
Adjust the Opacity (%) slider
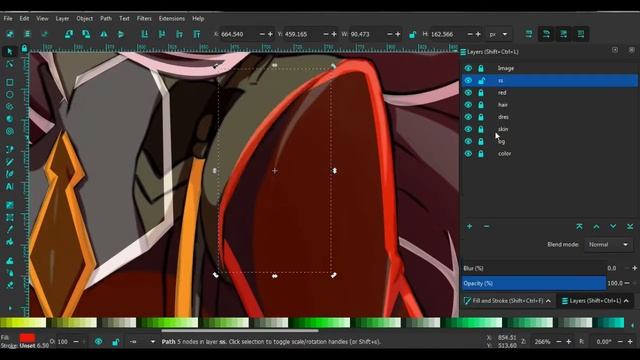click(534, 283)
